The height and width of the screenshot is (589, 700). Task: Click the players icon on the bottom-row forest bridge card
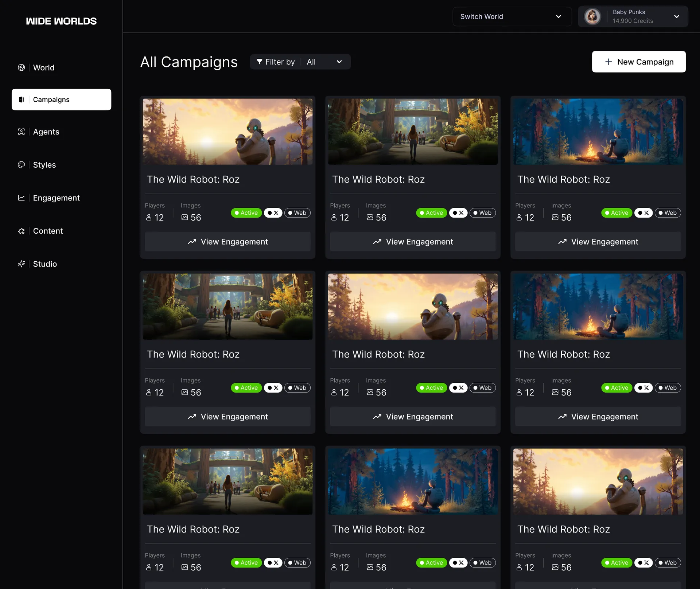(x=149, y=567)
